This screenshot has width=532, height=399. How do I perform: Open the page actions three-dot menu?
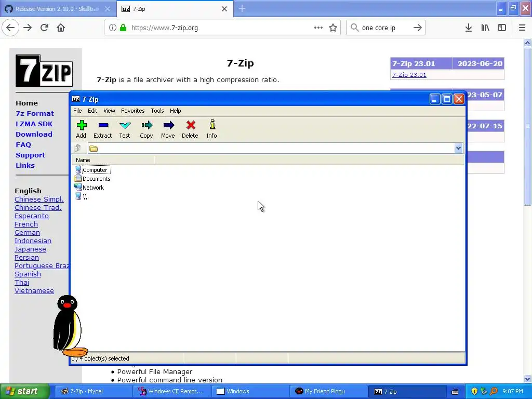[318, 28]
